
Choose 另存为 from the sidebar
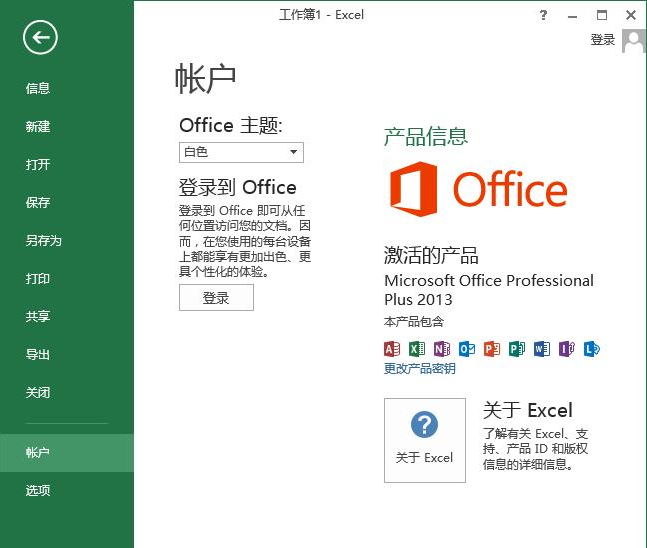[x=43, y=240]
